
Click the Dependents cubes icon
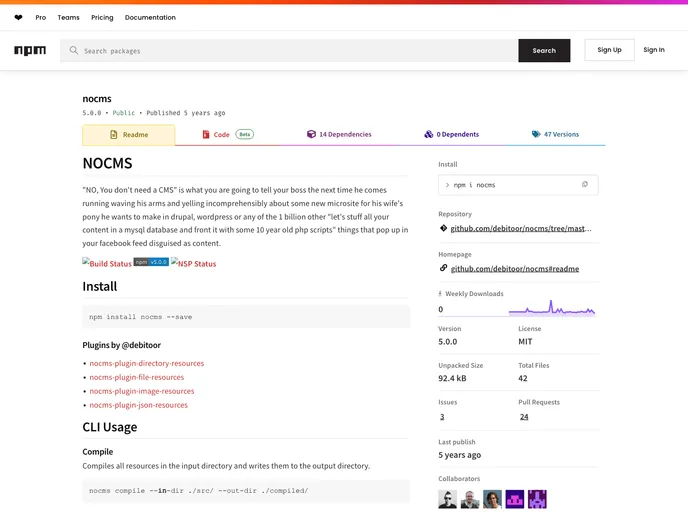coord(429,134)
